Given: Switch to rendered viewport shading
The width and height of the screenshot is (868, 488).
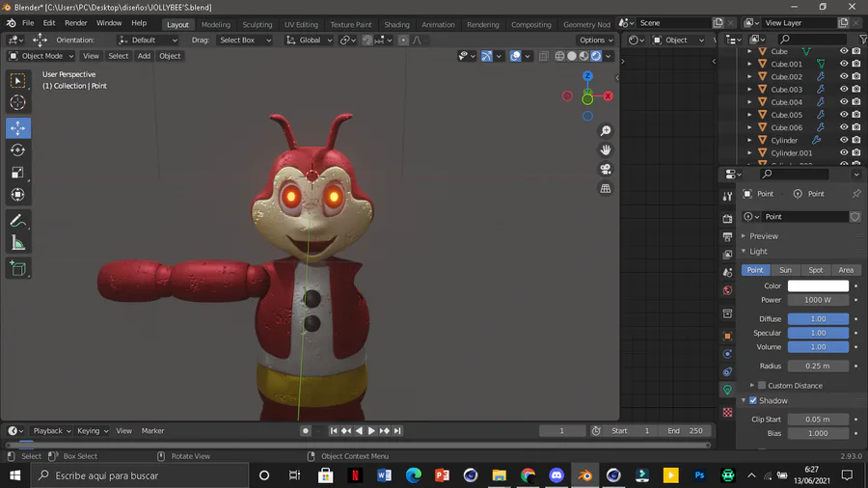Looking at the screenshot, I should 596,56.
